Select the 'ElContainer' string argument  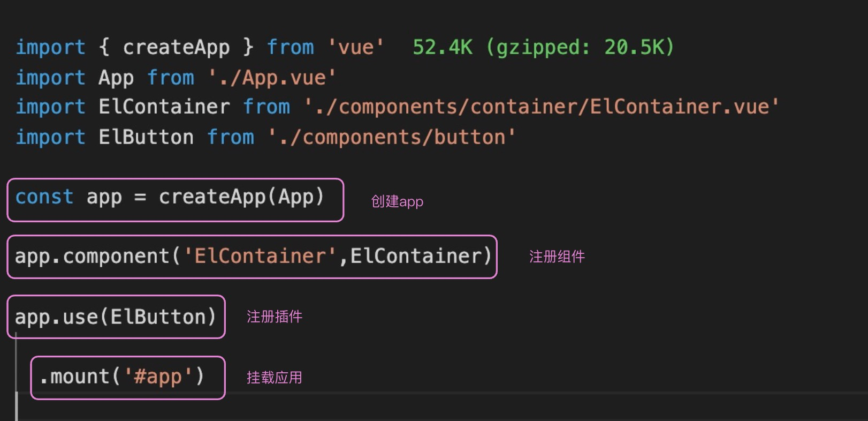pyautogui.click(x=261, y=257)
